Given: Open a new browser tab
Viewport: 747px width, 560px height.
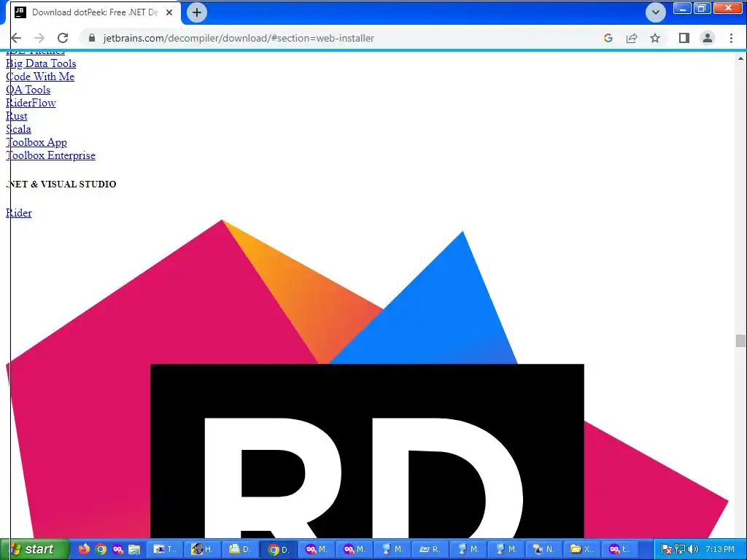Looking at the screenshot, I should coord(197,12).
